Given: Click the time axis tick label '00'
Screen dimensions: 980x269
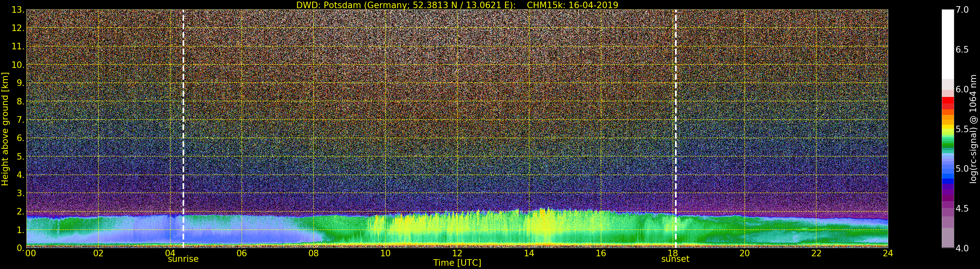Looking at the screenshot, I should tap(30, 253).
